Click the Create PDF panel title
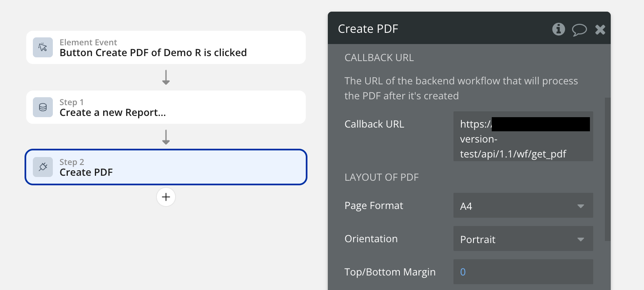This screenshot has height=290, width=644. coord(368,29)
